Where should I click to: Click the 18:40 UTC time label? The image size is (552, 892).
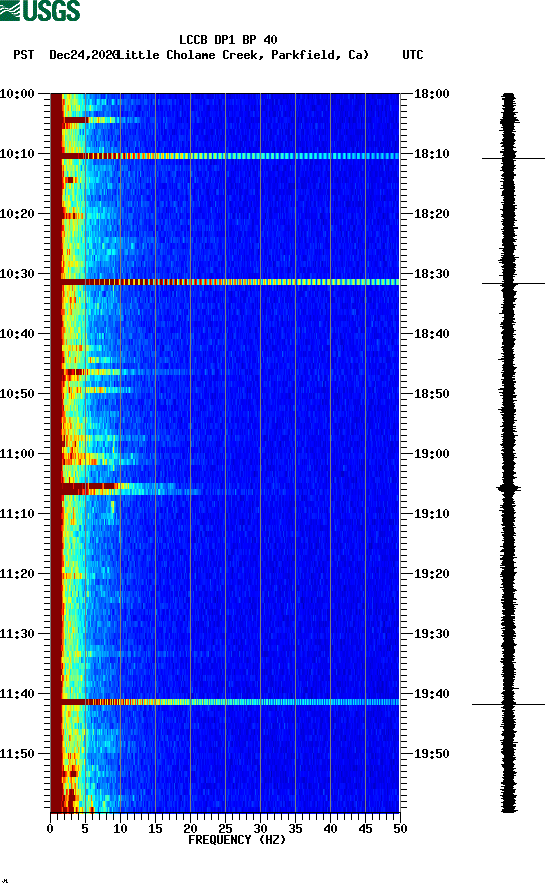431,334
